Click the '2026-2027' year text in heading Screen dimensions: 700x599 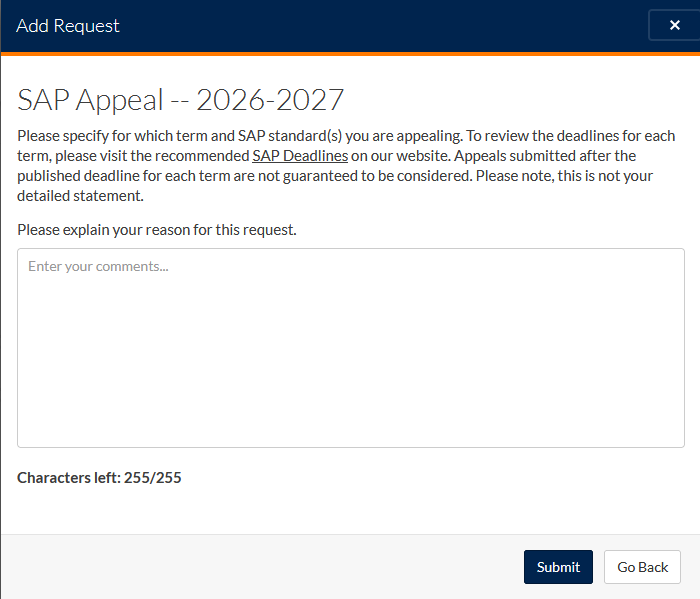[270, 100]
